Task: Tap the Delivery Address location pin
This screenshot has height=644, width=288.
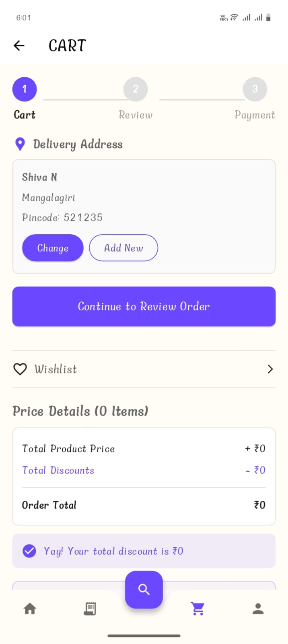Action: click(20, 144)
